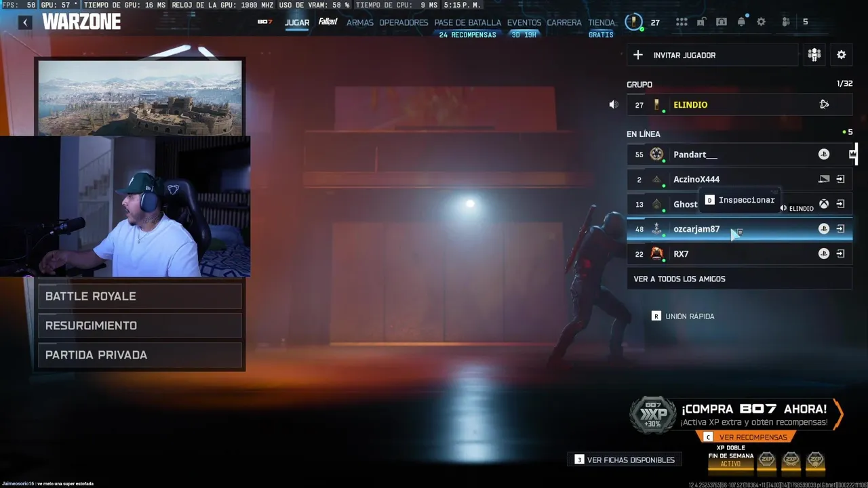The width and height of the screenshot is (868, 488).
Task: Click the EN LÍNEA heading
Action: (x=644, y=134)
